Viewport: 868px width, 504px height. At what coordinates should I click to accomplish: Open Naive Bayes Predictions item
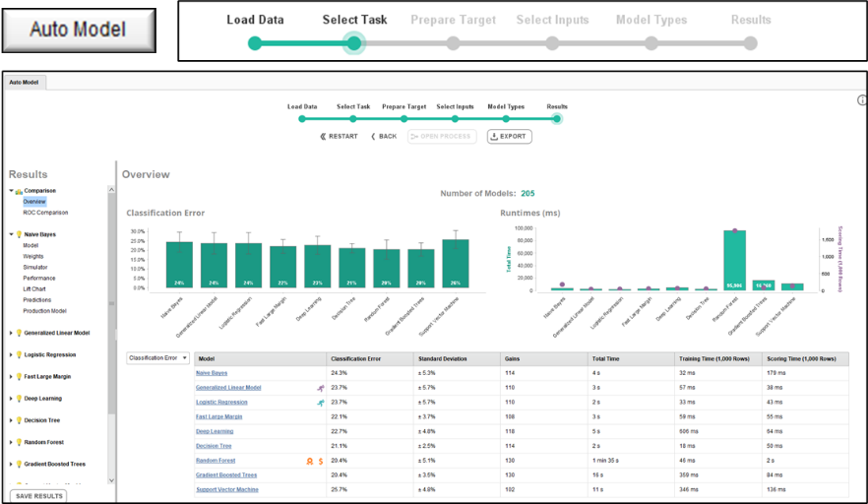click(37, 299)
